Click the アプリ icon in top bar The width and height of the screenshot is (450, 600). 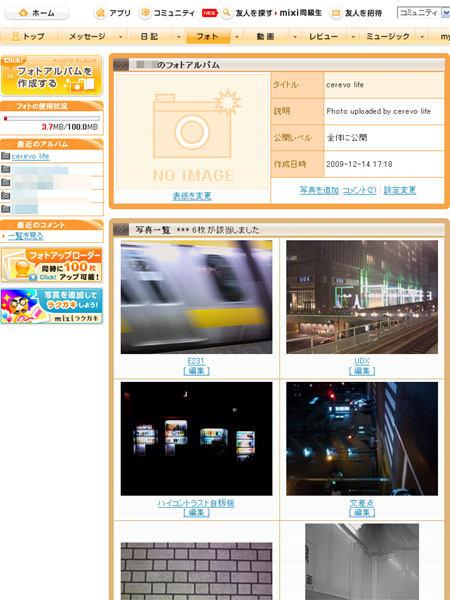(x=100, y=13)
